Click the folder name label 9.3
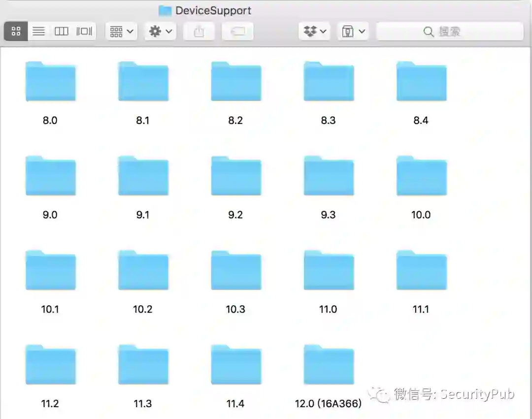532x419 pixels. pos(328,215)
